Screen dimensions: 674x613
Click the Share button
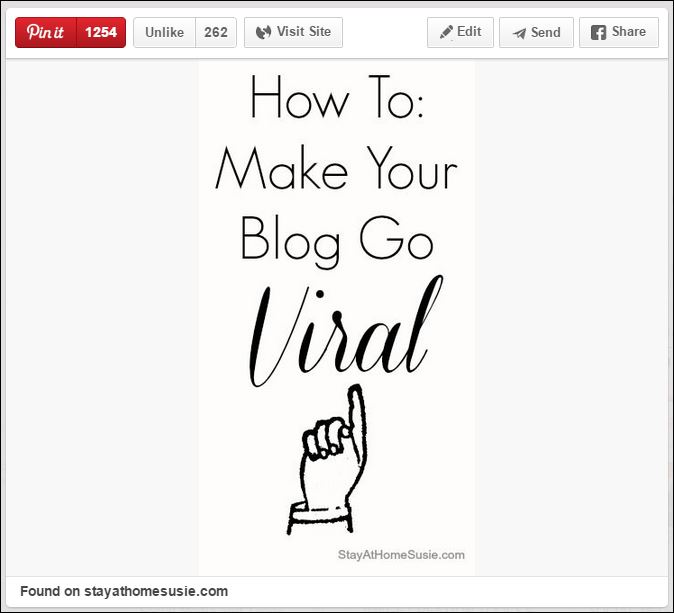point(618,32)
